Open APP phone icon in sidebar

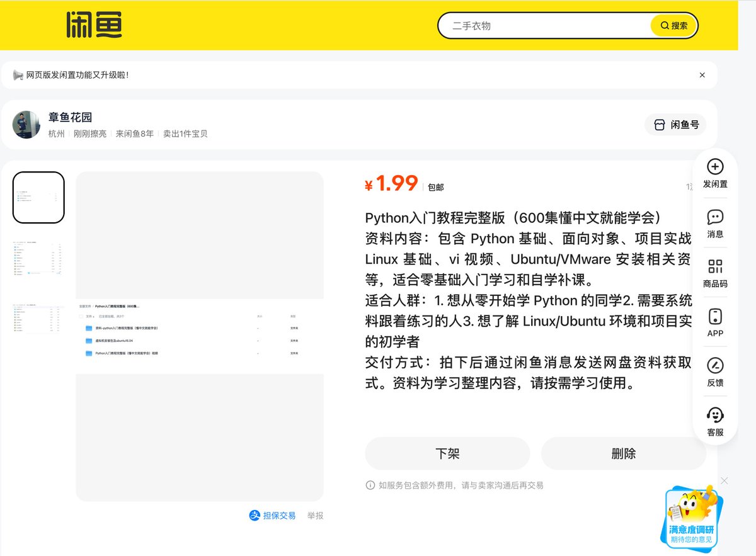(x=715, y=316)
